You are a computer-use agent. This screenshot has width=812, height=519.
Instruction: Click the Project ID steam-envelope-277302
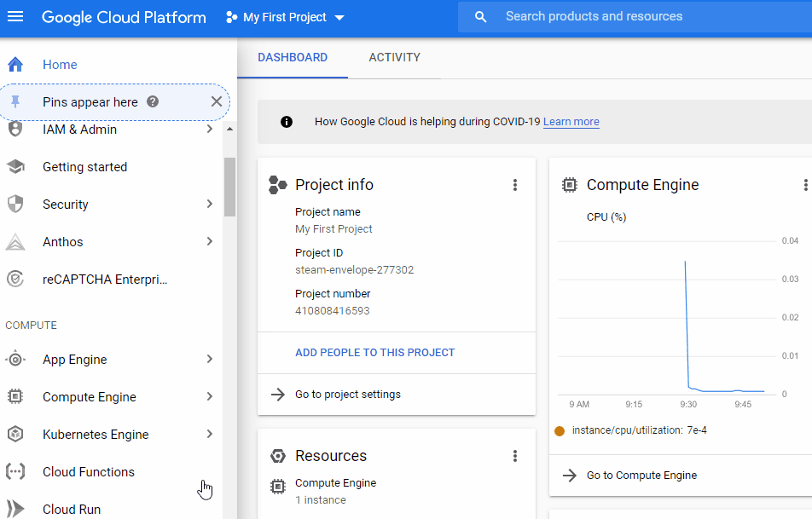point(354,269)
